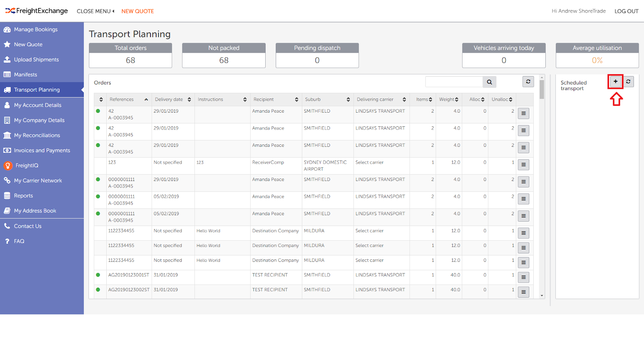The width and height of the screenshot is (644, 362).
Task: Click Select carrier for order 123
Action: point(369,162)
